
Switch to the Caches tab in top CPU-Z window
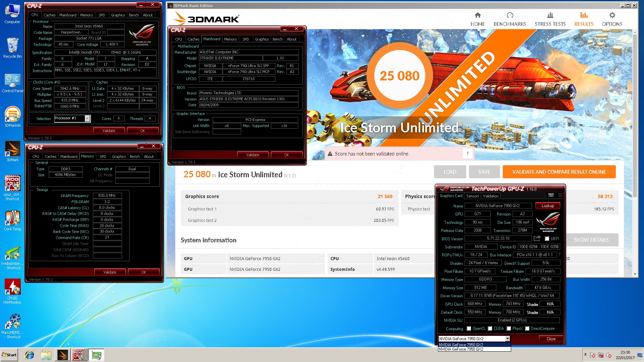pos(49,15)
